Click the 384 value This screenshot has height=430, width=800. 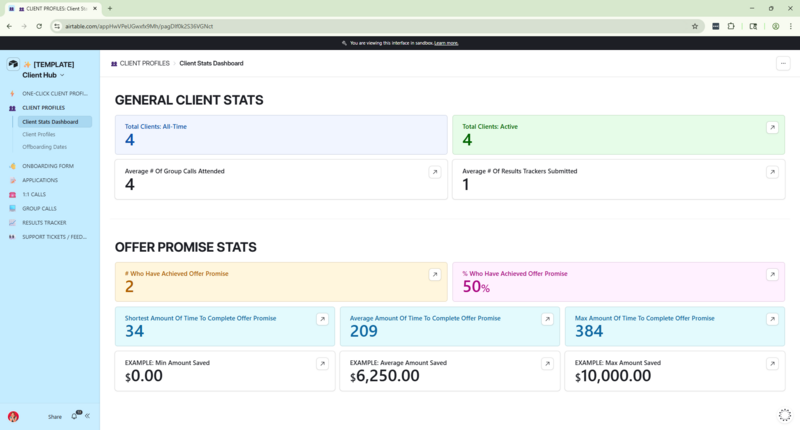[589, 332]
